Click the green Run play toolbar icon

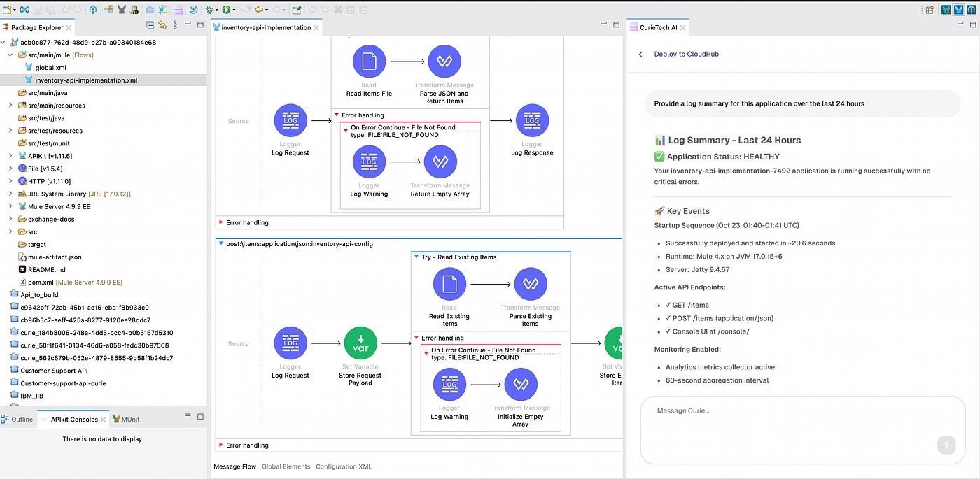[226, 10]
